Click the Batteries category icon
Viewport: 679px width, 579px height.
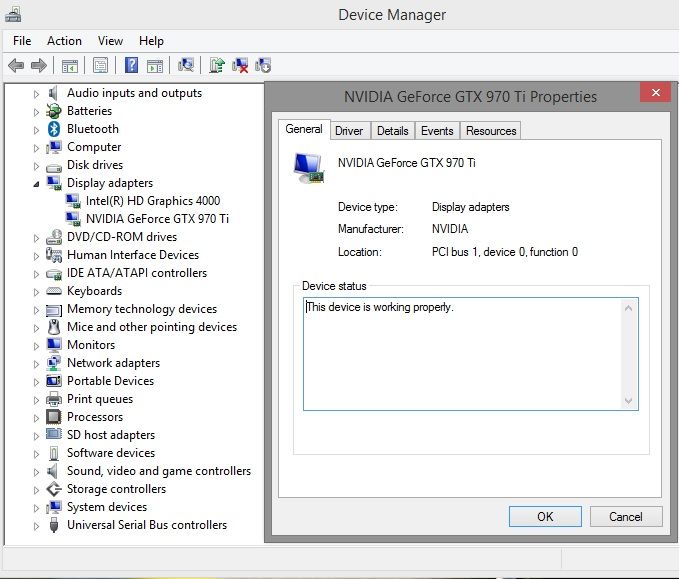[54, 111]
